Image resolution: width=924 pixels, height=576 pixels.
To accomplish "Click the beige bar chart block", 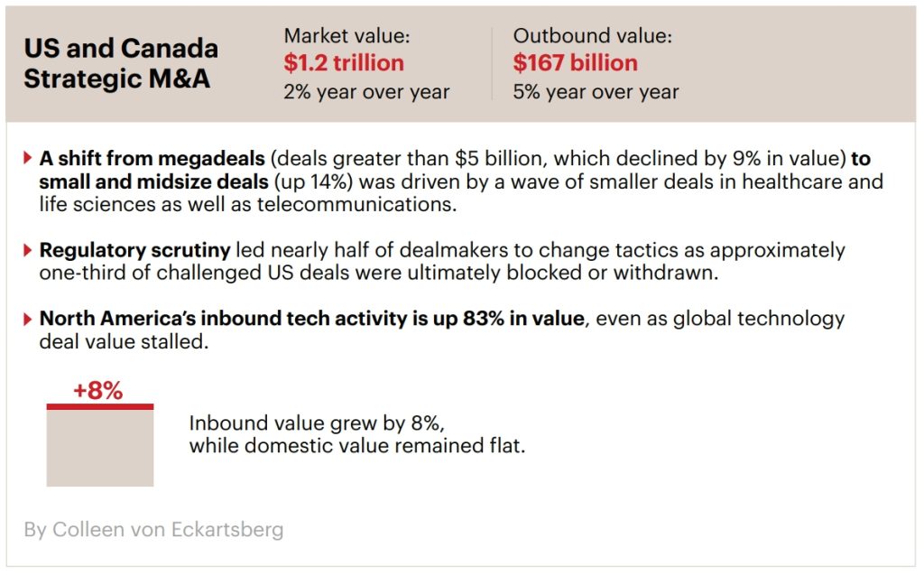I will [x=100, y=449].
